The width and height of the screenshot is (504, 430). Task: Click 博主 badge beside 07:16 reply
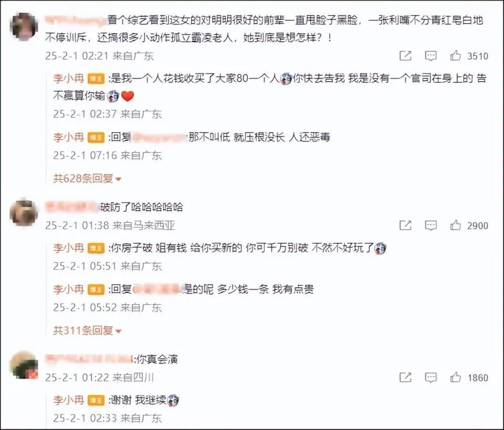point(96,138)
